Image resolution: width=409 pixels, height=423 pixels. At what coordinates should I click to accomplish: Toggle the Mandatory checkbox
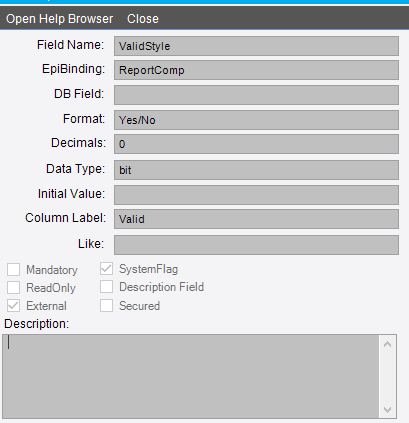(13, 269)
